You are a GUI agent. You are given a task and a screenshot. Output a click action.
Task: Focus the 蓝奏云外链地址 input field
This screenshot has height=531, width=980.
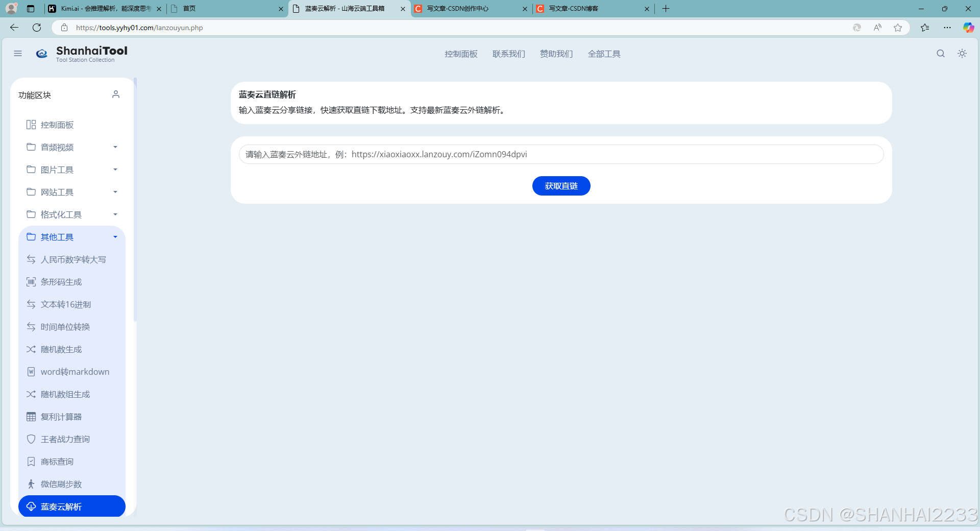click(x=561, y=154)
